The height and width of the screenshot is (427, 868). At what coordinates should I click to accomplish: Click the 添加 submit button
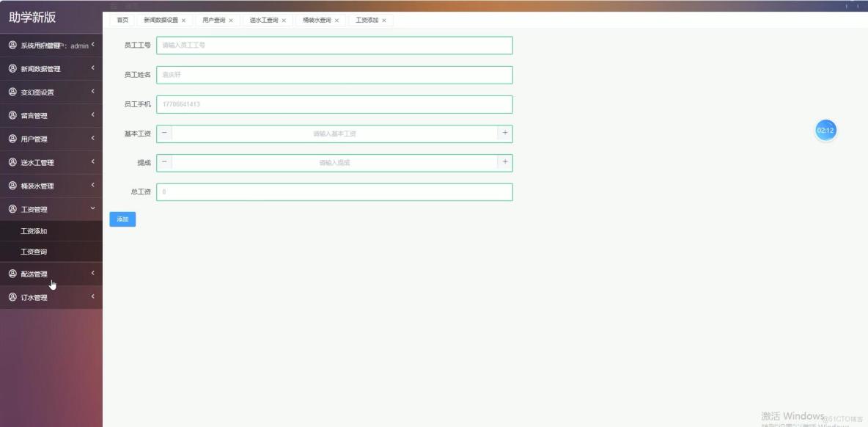click(x=122, y=219)
